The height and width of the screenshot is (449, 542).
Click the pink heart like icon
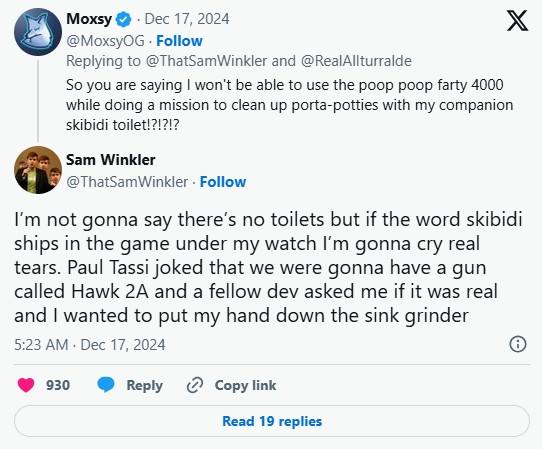pos(26,385)
